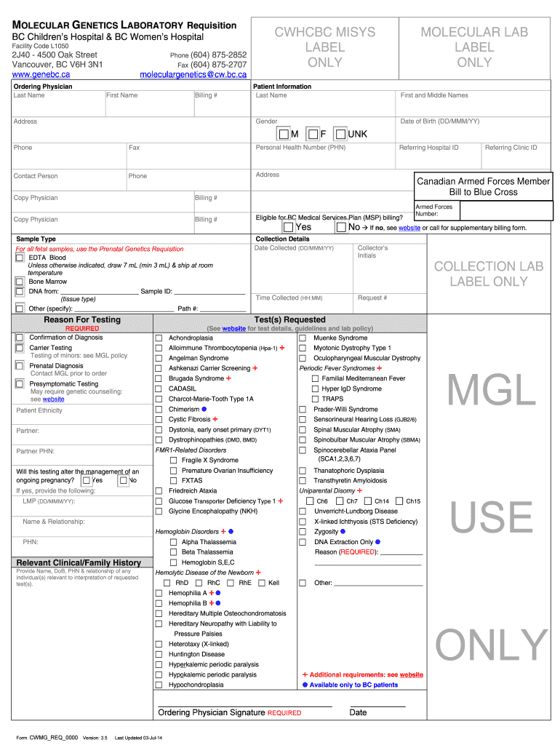Check the EDTA Blood sample type

point(20,258)
